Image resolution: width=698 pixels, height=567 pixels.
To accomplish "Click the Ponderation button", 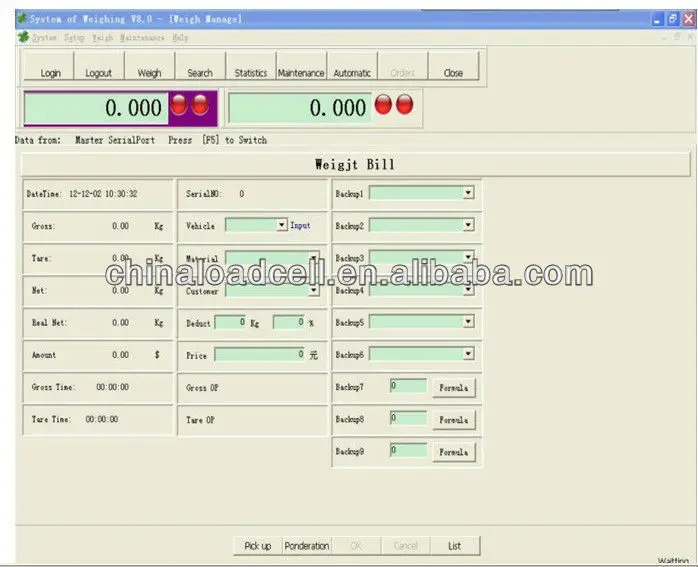I will [306, 545].
